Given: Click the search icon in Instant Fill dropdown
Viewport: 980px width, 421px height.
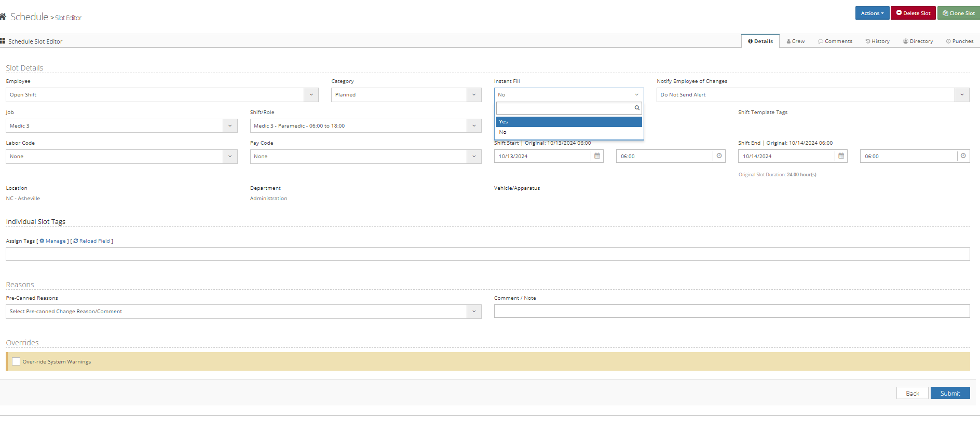Looking at the screenshot, I should click(637, 108).
